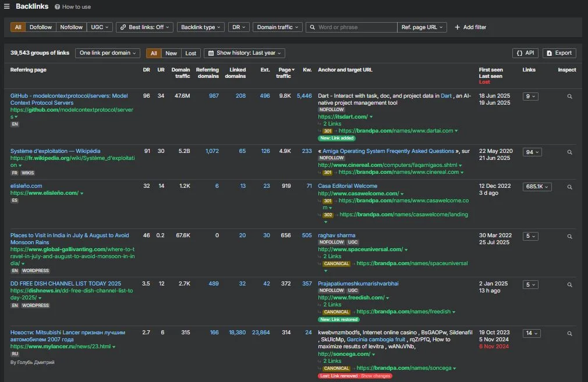Expand 2 Links under itsdart.com
The width and height of the screenshot is (588, 382).
(332, 124)
